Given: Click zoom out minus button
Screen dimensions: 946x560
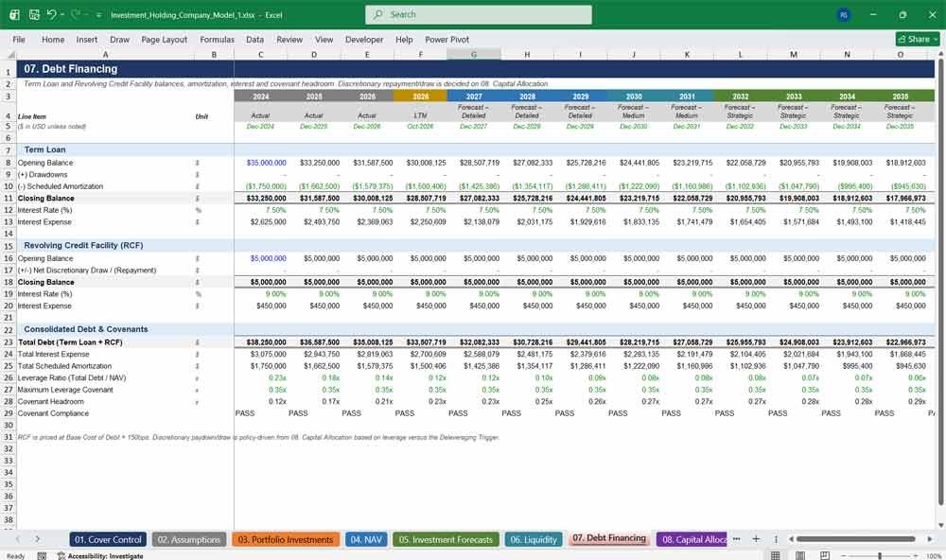Looking at the screenshot, I should [x=844, y=556].
